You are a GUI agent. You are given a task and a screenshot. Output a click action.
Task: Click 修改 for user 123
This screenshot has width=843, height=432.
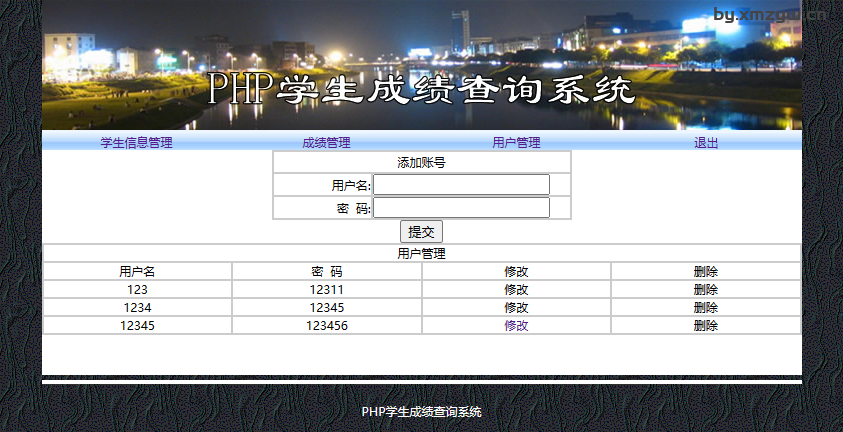(x=516, y=290)
